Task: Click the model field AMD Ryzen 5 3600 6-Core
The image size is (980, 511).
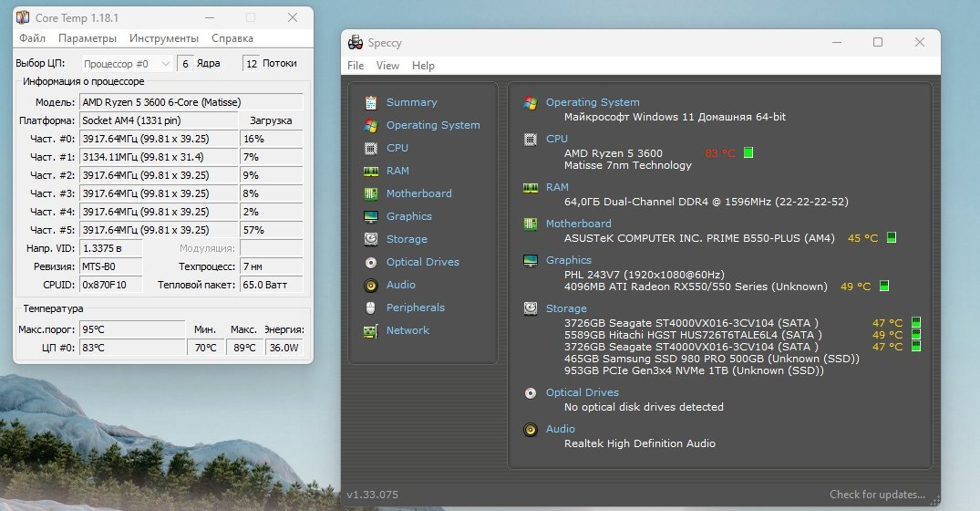Action: click(191, 102)
